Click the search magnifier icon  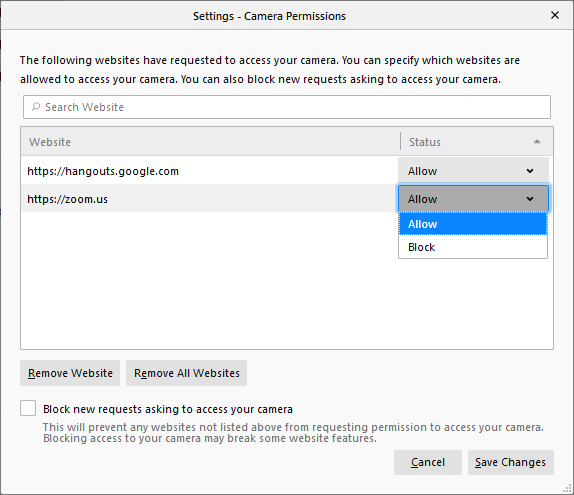pyautogui.click(x=36, y=107)
